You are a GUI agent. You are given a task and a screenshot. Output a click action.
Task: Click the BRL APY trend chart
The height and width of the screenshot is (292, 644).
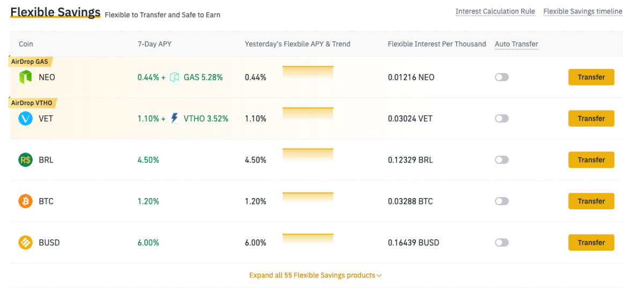click(x=308, y=155)
